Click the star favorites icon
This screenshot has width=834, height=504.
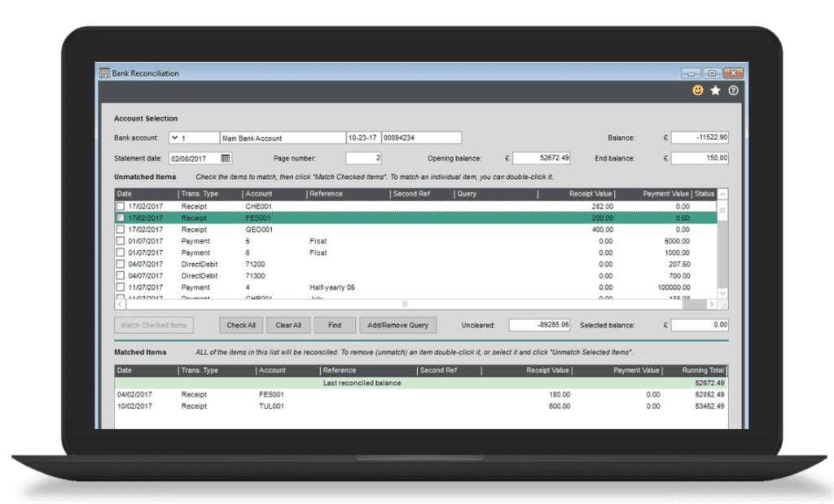[715, 90]
